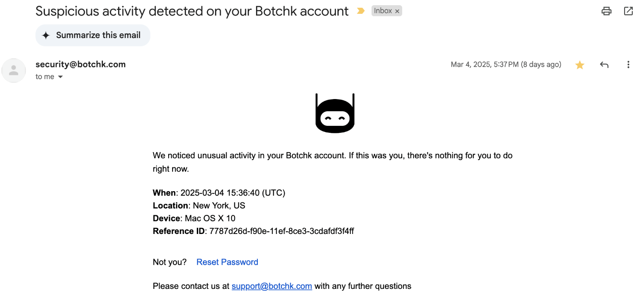The height and width of the screenshot is (301, 644).
Task: Unstar this email with the yellow star
Action: pyautogui.click(x=580, y=65)
